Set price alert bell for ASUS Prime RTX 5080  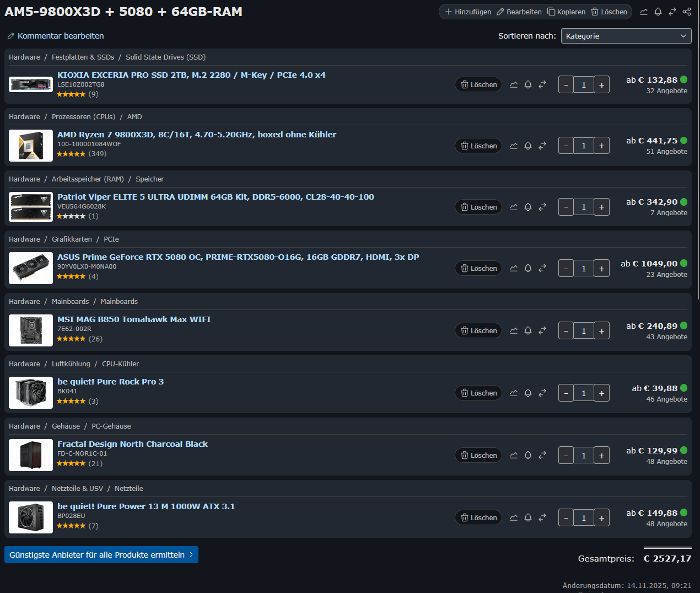click(x=528, y=268)
